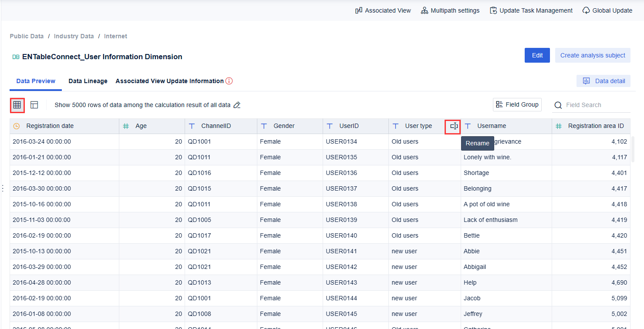This screenshot has height=329, width=644.
Task: Click the blue Edit button
Action: (537, 55)
